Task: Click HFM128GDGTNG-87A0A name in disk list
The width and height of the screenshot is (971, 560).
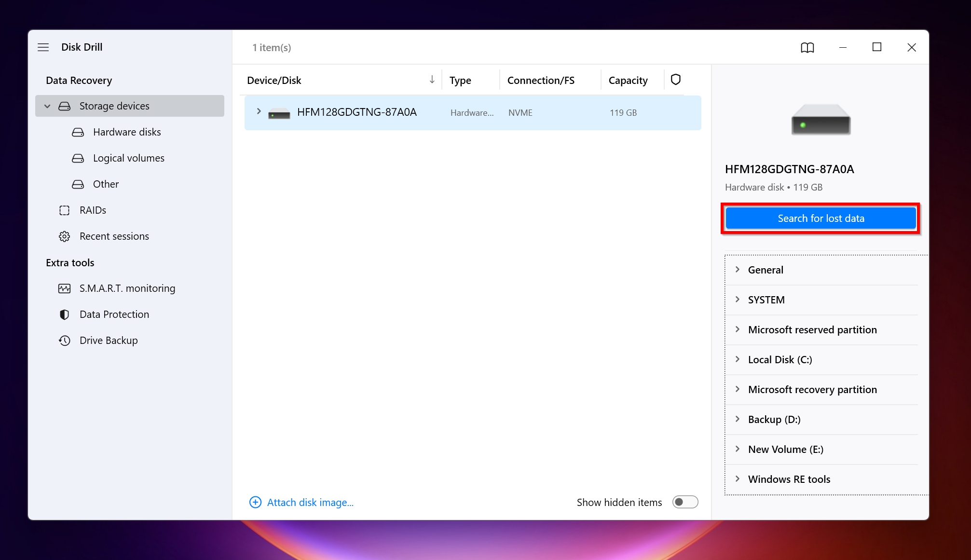Action: tap(356, 112)
